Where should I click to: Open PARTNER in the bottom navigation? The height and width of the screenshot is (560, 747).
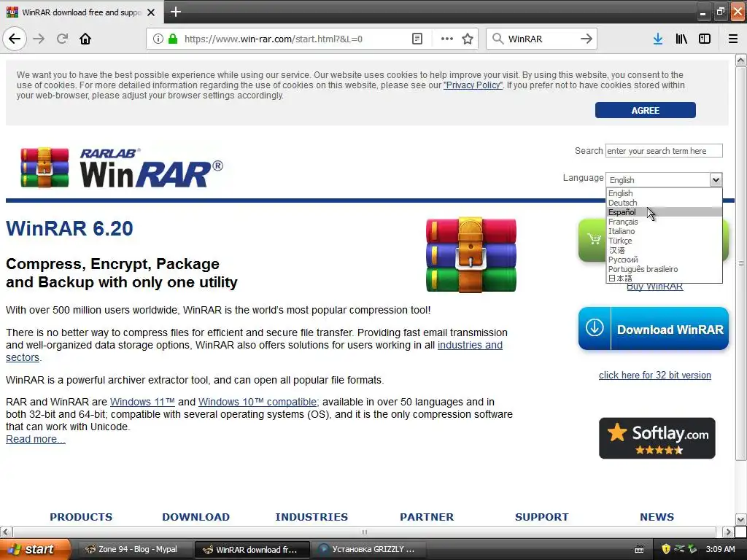[x=427, y=517]
